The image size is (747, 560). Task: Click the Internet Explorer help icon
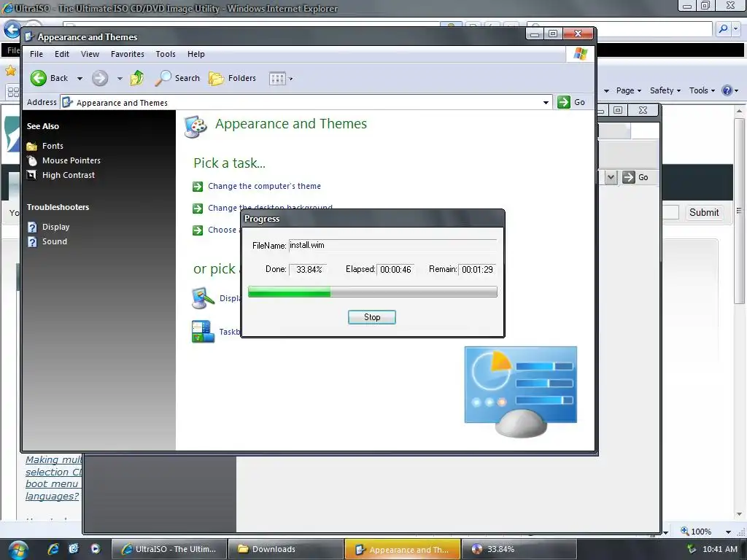[727, 90]
